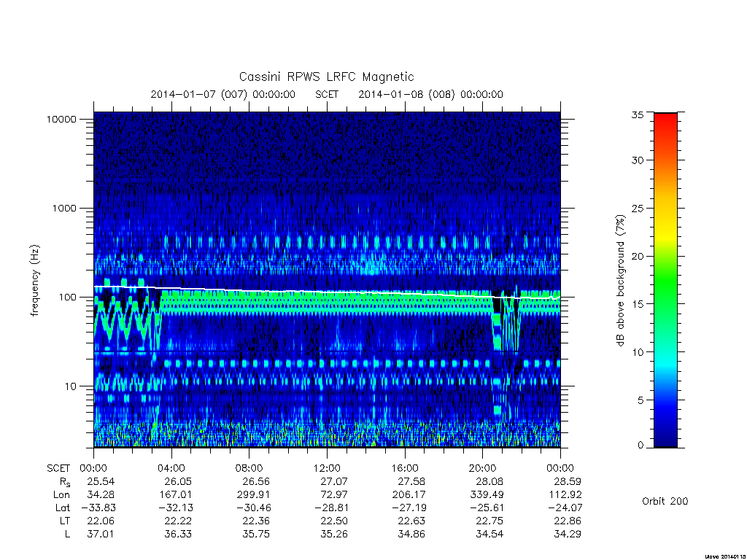Click the 'SCET' label in the subtitle

[x=327, y=94]
